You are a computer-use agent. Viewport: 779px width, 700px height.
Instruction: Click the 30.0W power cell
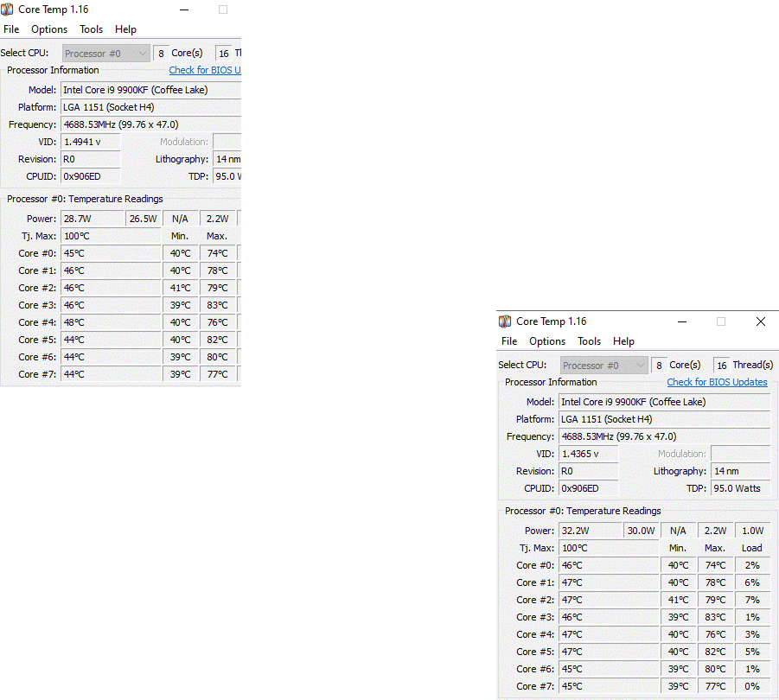pos(641,531)
